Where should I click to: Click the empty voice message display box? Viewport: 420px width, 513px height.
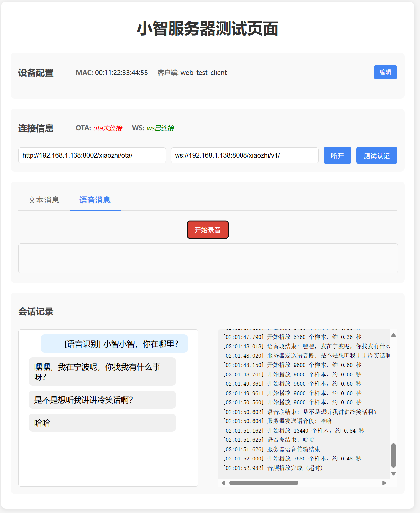(208, 258)
